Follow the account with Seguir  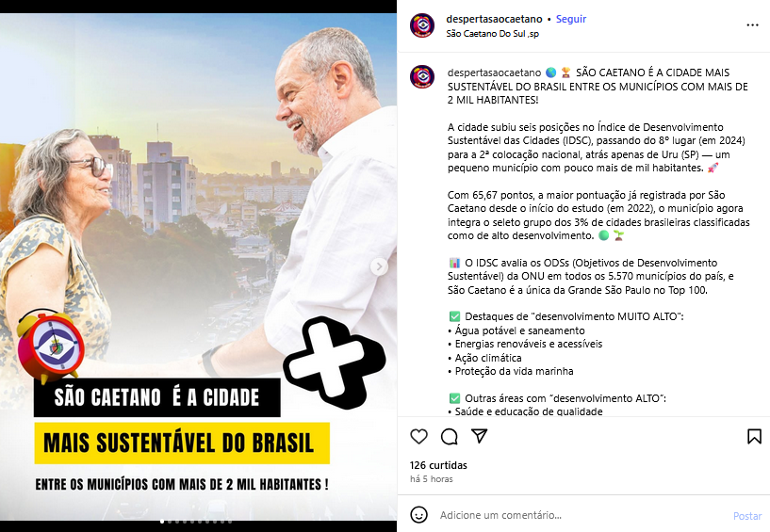[570, 19]
